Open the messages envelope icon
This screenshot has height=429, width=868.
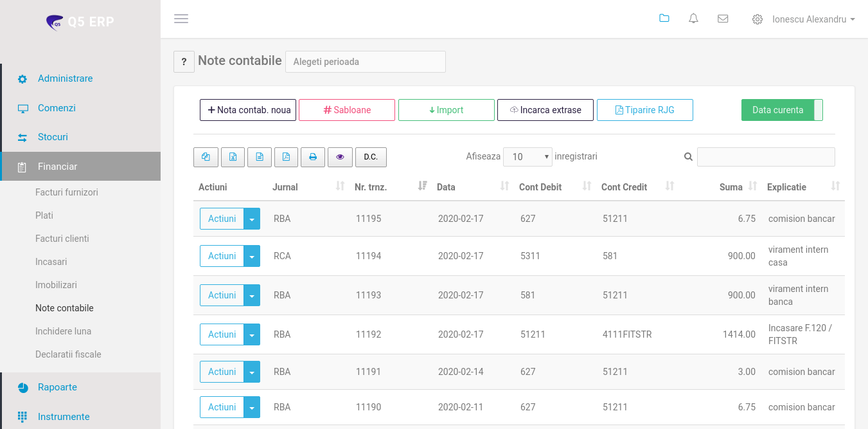point(723,19)
